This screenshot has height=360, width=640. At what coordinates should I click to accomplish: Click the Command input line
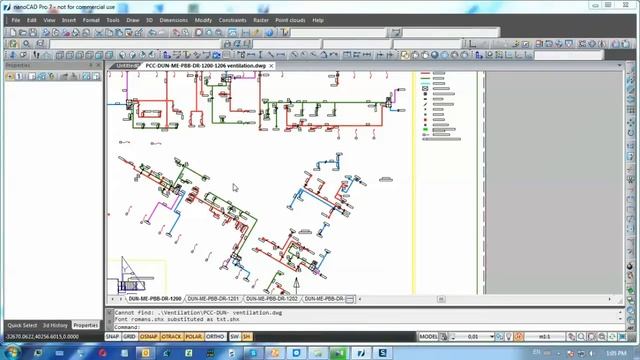pos(366,327)
